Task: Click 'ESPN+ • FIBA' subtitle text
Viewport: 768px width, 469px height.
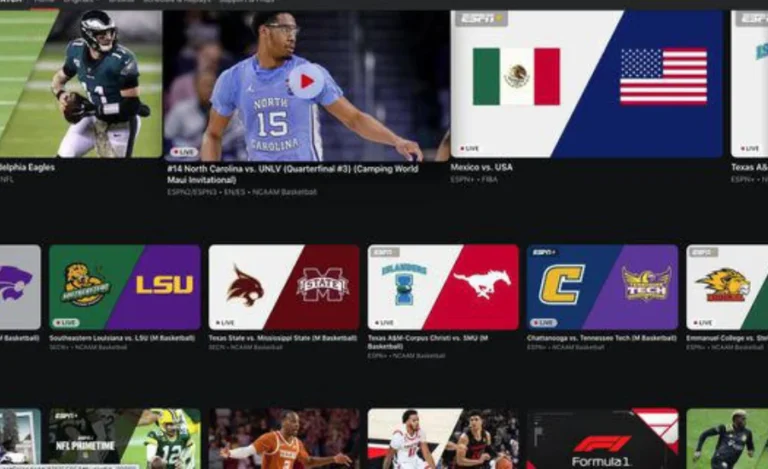Action: [x=474, y=179]
